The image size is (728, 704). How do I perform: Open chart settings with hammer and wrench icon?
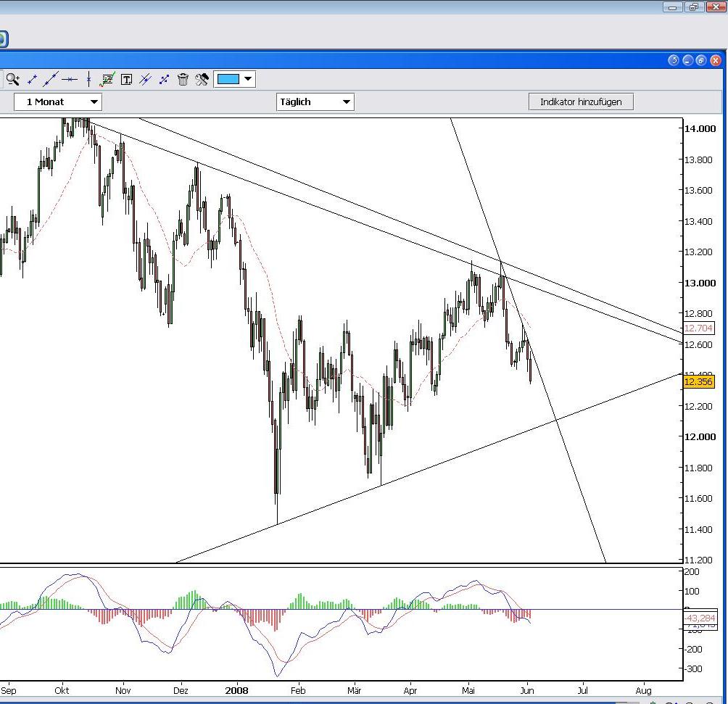pyautogui.click(x=202, y=80)
